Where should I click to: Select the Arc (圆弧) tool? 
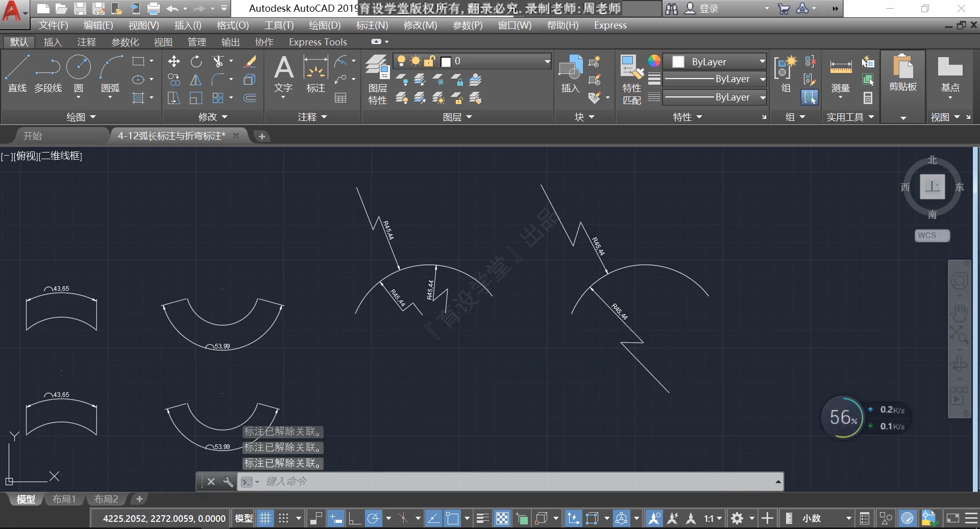click(110, 74)
